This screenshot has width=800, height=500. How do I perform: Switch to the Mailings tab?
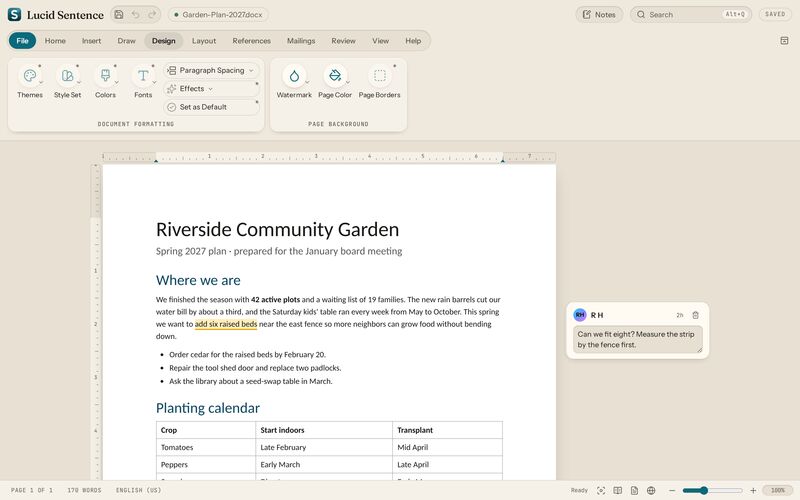point(301,41)
